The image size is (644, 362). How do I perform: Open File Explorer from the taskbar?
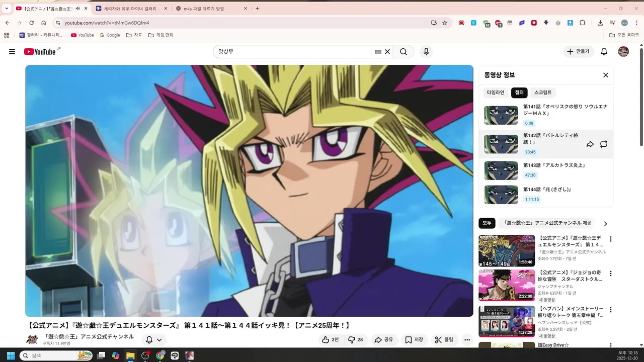point(130,355)
